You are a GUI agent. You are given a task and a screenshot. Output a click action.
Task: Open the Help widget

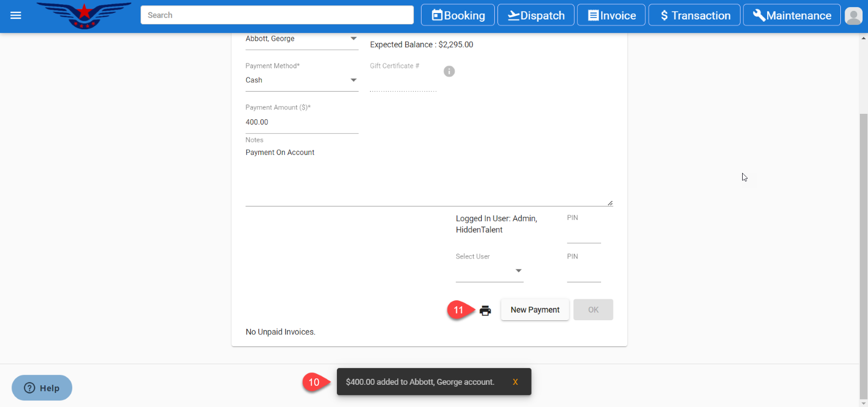tap(42, 388)
